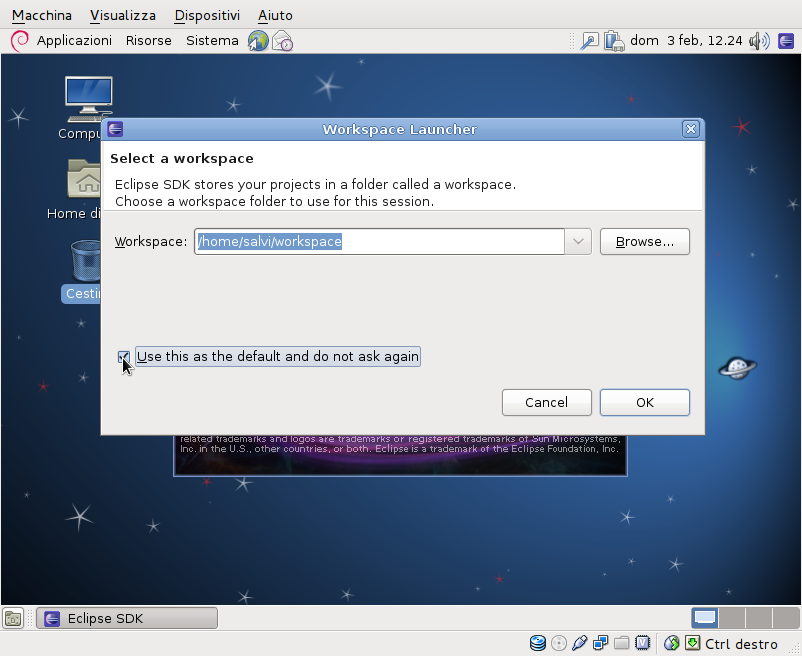This screenshot has width=802, height=656.
Task: Launch the mail envelope icon in panel
Action: point(282,41)
